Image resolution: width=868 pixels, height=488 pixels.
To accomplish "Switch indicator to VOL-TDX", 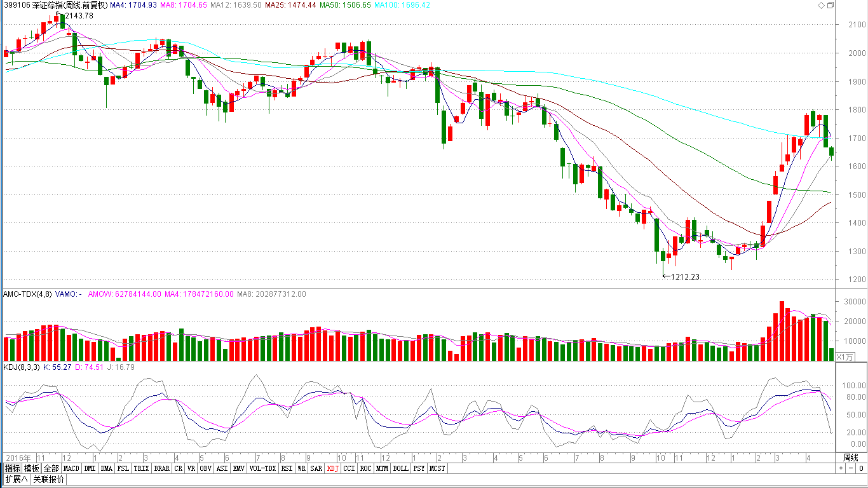I will (262, 468).
